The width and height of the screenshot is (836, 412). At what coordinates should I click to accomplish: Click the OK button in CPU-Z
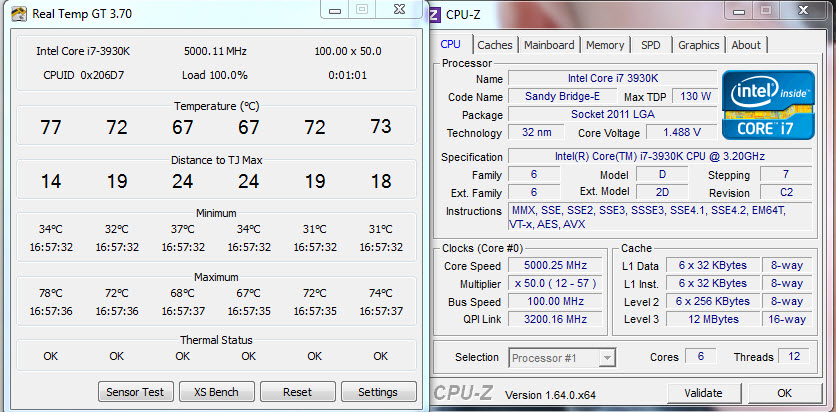(784, 393)
